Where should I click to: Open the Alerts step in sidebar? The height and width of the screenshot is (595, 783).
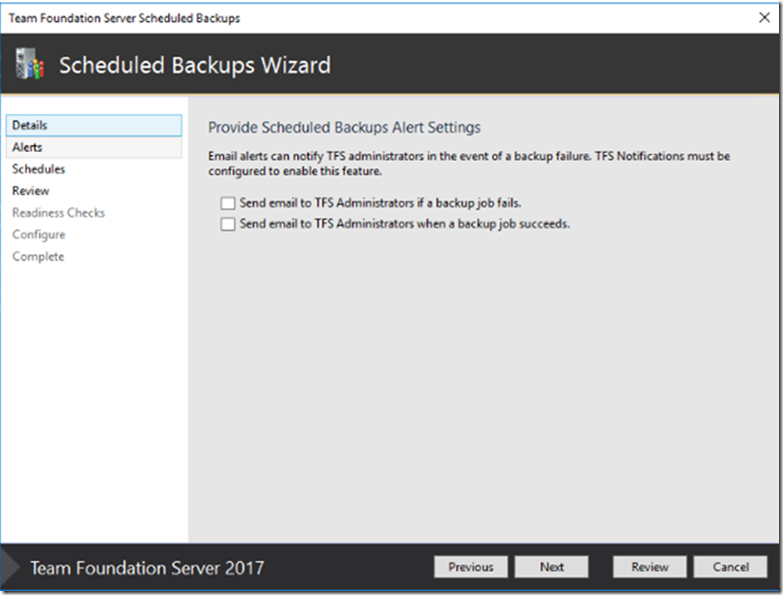(x=27, y=147)
